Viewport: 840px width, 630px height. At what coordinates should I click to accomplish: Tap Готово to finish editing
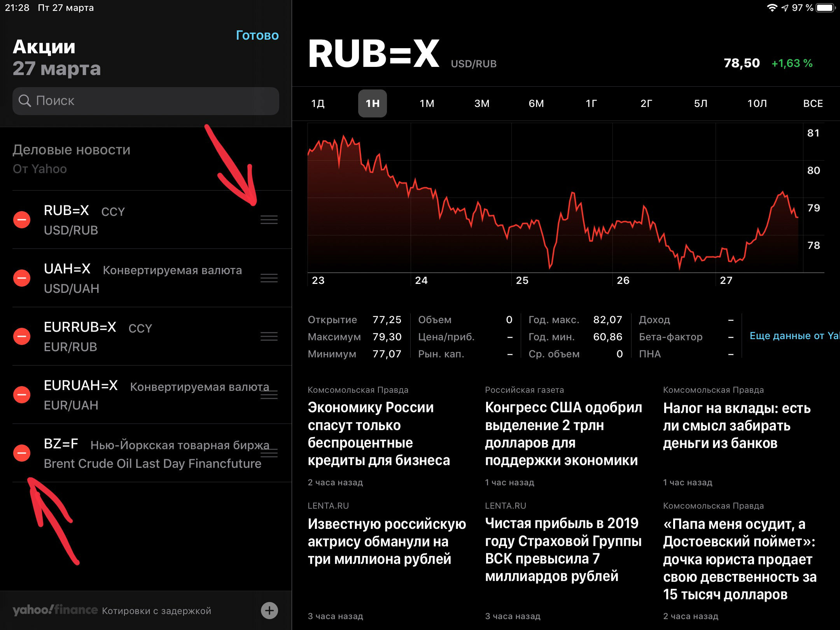point(257,35)
